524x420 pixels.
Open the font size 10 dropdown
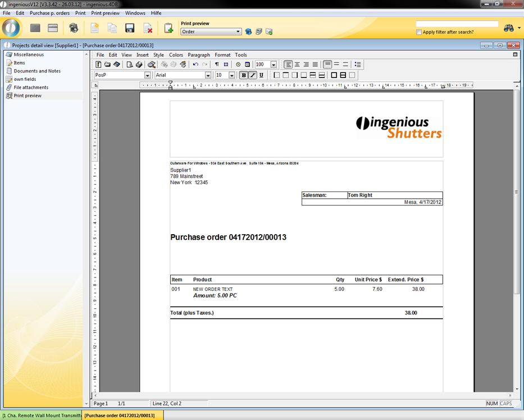231,75
